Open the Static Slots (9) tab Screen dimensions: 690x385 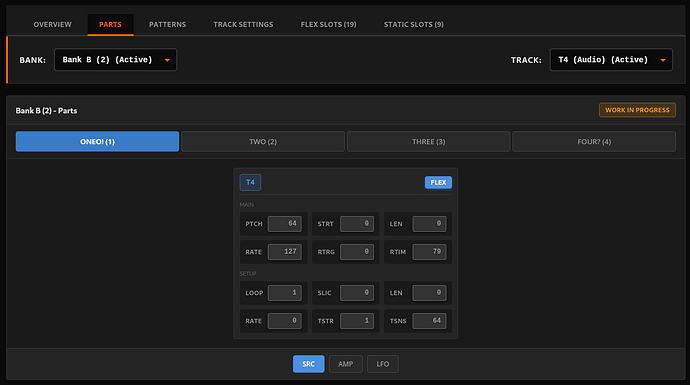(x=414, y=24)
